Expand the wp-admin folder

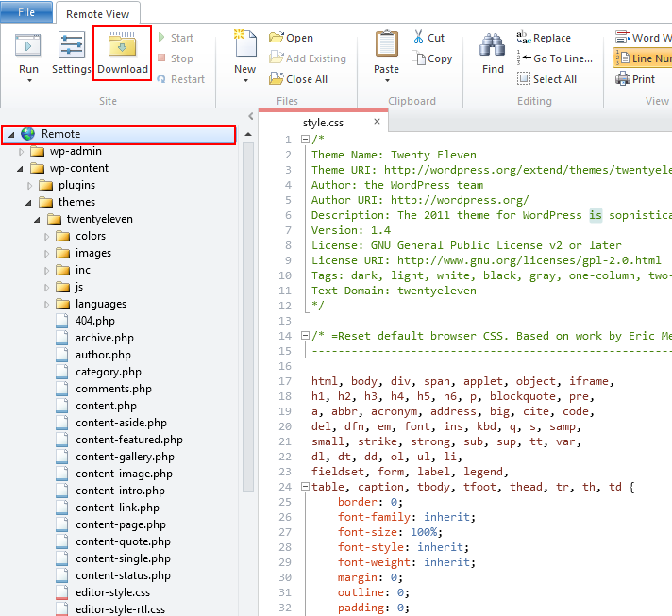(21, 152)
